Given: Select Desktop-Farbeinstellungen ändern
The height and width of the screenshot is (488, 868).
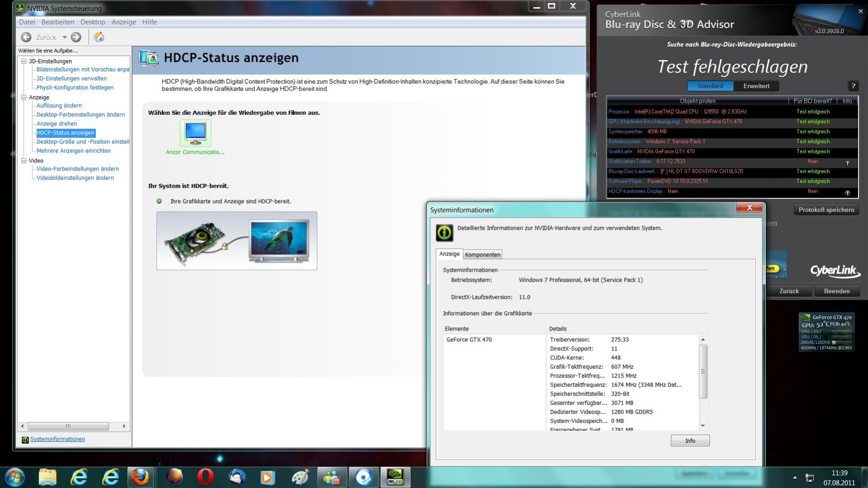Looking at the screenshot, I should [81, 114].
